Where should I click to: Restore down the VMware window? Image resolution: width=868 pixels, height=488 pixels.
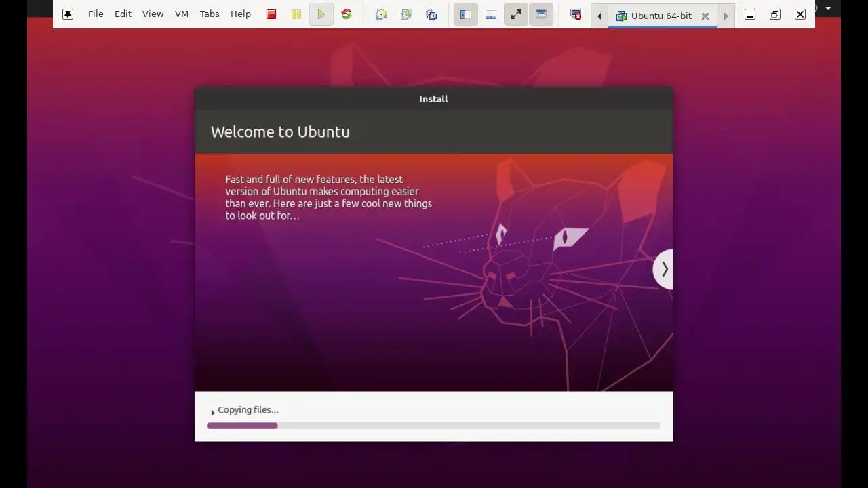(775, 14)
